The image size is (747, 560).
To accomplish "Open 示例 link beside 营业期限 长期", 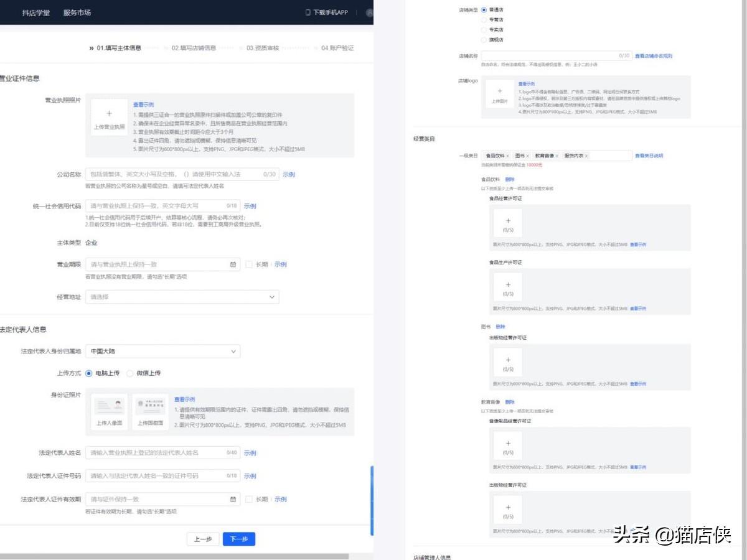I will click(281, 264).
